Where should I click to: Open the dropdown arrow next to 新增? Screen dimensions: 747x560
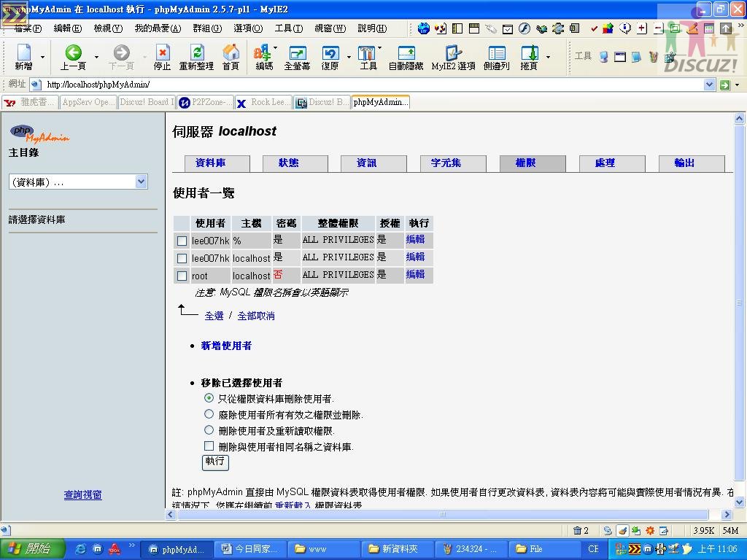point(42,57)
